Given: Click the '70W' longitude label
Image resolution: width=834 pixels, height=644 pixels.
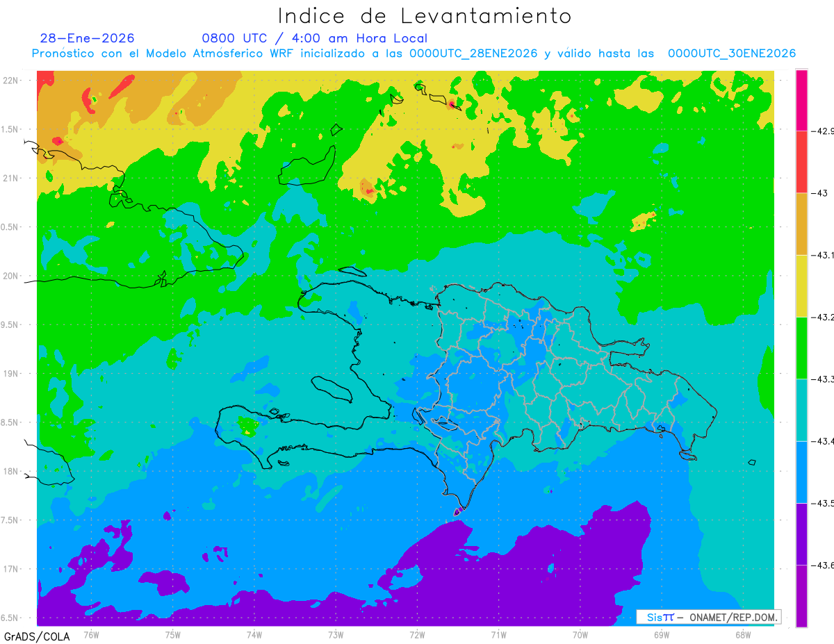Looking at the screenshot, I should pos(580,634).
